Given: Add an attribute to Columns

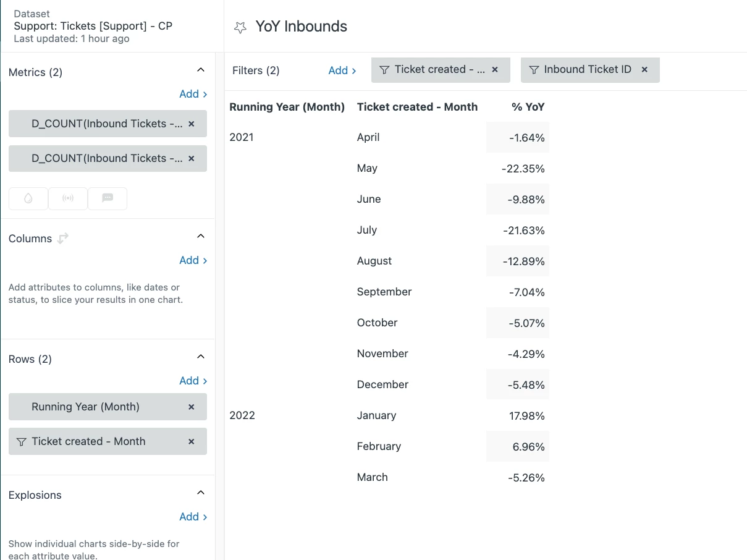Looking at the screenshot, I should [193, 260].
